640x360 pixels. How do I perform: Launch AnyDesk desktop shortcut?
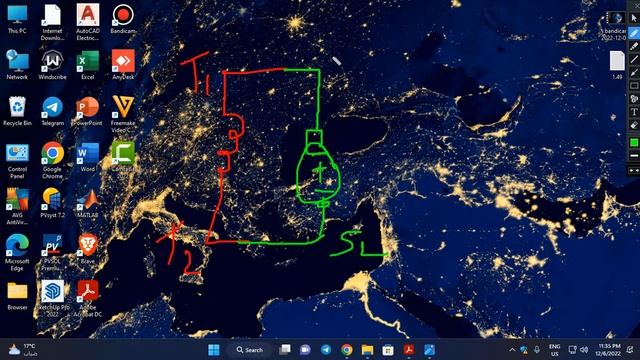pyautogui.click(x=123, y=65)
